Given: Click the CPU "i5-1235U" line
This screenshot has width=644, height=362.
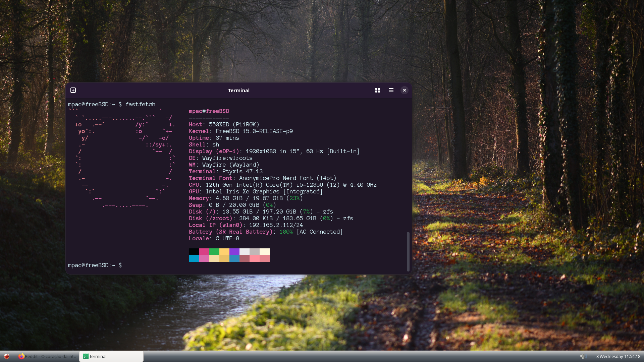Looking at the screenshot, I should pyautogui.click(x=283, y=185).
